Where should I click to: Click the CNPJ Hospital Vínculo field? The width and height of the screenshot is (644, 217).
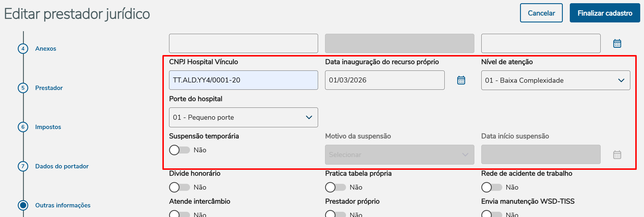click(x=243, y=80)
